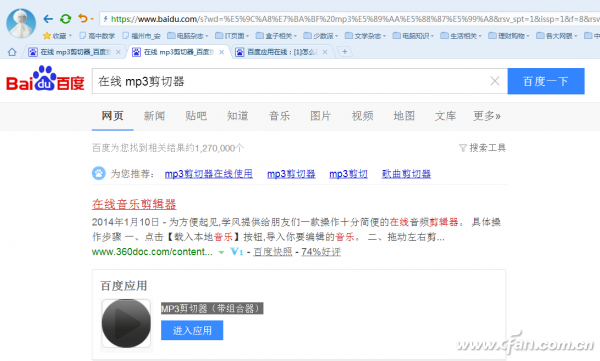Open the dropdown beside the orange undo arrow
Viewport: 600px width, 361px height.
pyautogui.click(x=92, y=19)
